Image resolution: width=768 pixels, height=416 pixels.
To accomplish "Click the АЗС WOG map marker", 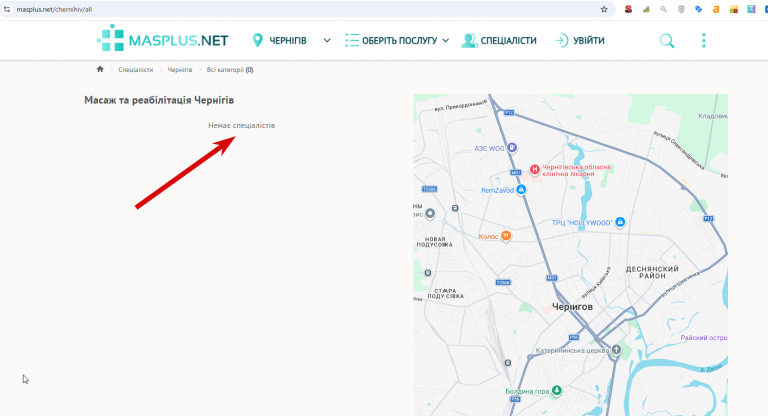I will pyautogui.click(x=511, y=147).
